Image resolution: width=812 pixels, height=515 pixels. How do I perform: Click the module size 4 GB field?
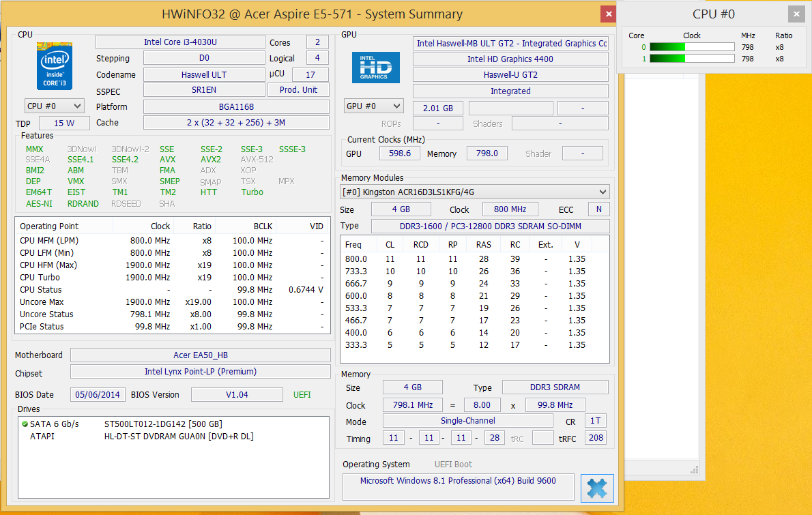point(401,209)
